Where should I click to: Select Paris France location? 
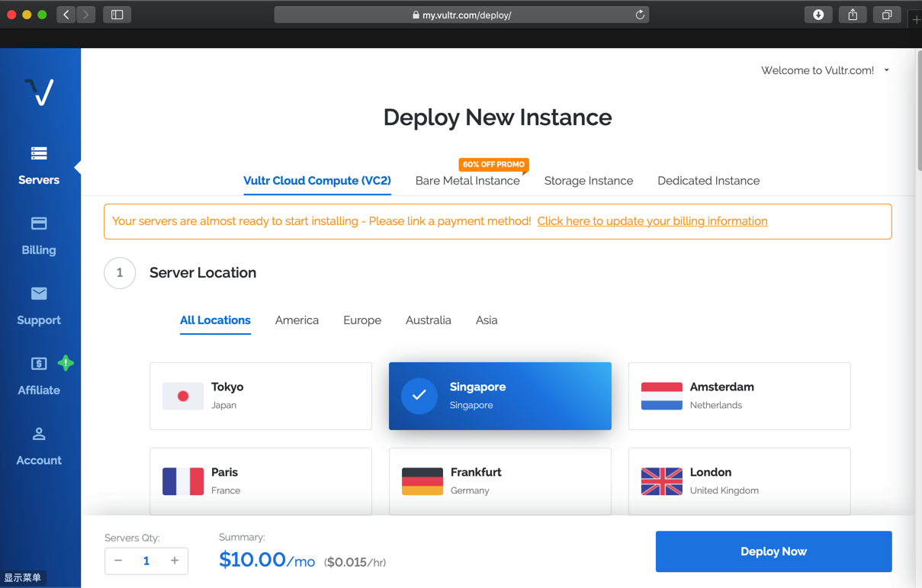[261, 481]
